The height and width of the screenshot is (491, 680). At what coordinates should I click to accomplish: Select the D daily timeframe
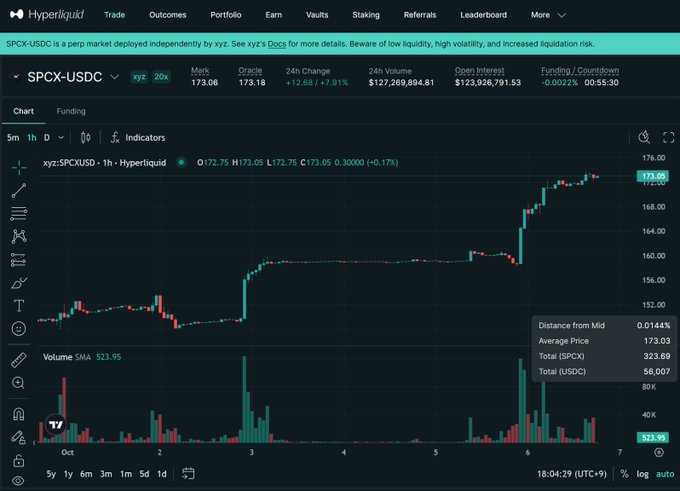point(47,137)
